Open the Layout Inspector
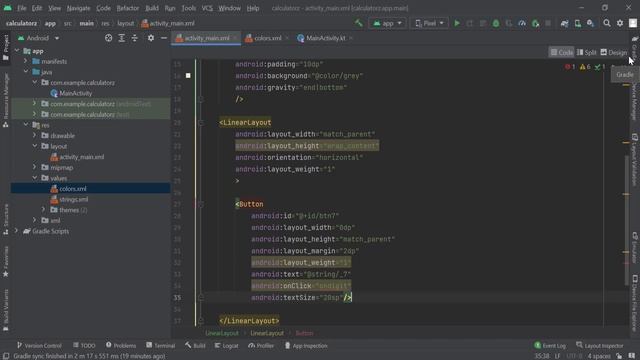Screen dimensions: 640x360 pos(600,346)
